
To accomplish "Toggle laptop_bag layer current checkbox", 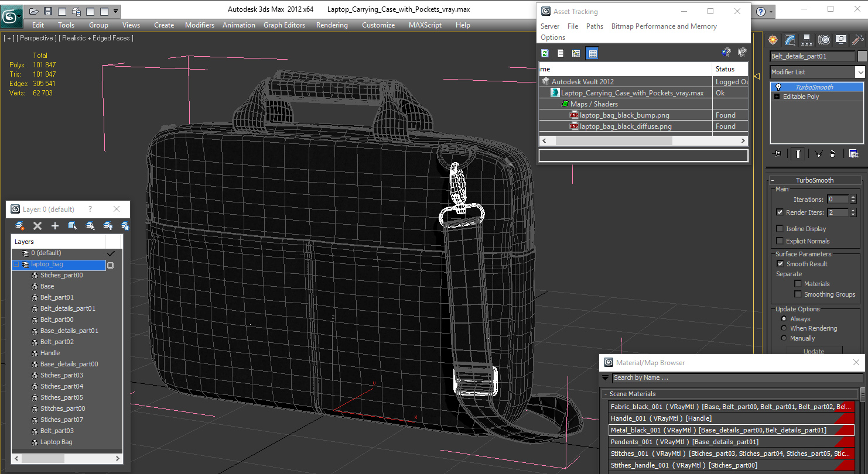I will point(111,265).
